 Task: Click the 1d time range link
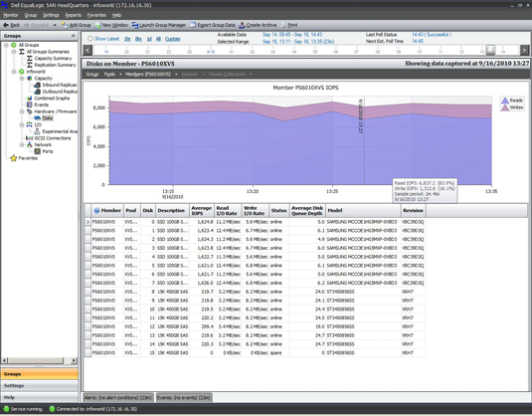tap(149, 39)
